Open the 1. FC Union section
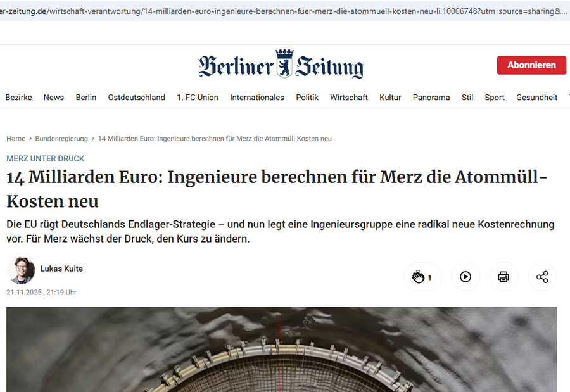The image size is (570, 392). [198, 98]
